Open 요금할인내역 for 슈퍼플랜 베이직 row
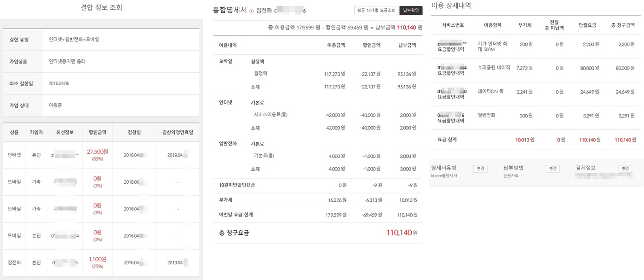Image resolution: width=644 pixels, height=280 pixels. (x=451, y=73)
